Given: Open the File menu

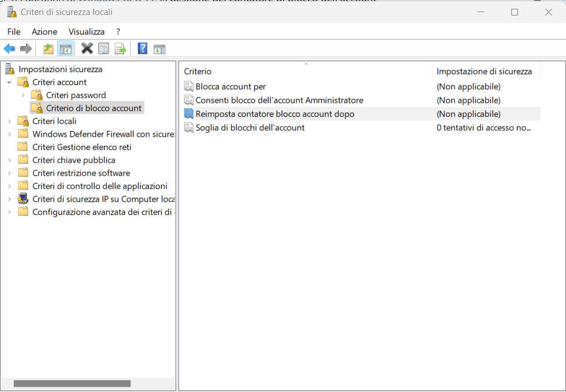Looking at the screenshot, I should [14, 32].
